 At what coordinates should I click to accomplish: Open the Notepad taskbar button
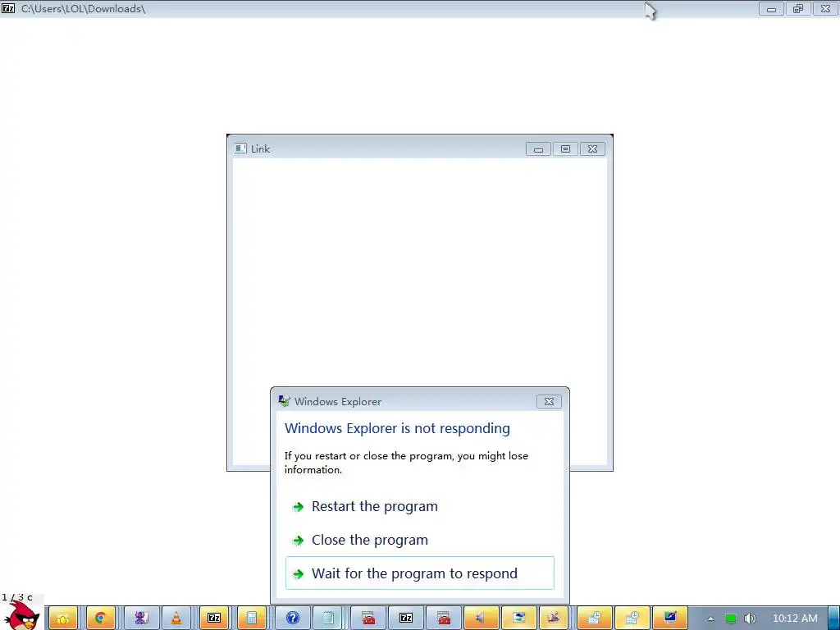(x=328, y=619)
